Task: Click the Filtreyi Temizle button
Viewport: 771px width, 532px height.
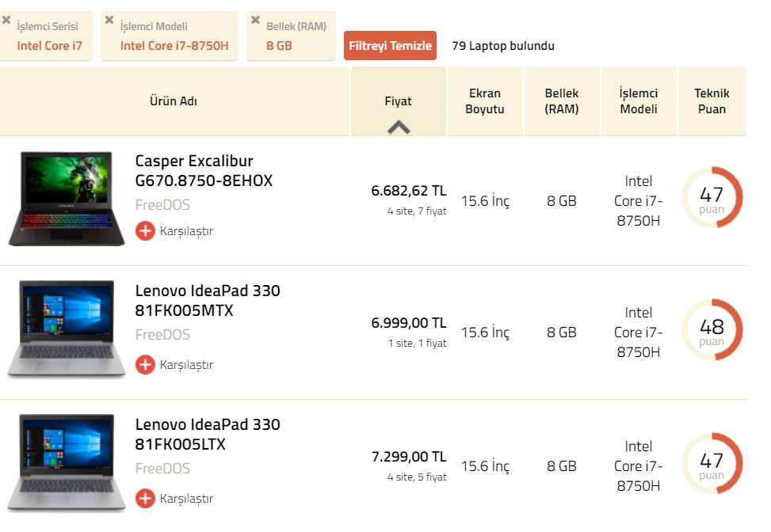Action: click(x=390, y=46)
